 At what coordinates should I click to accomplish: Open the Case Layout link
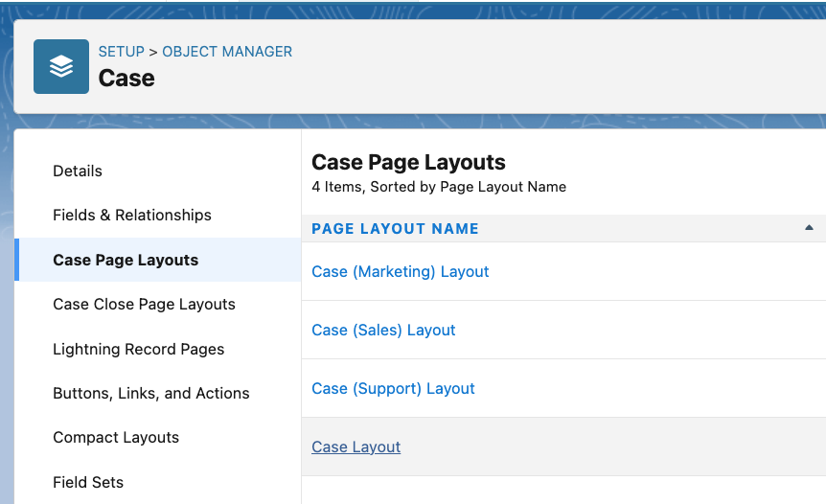click(x=356, y=447)
